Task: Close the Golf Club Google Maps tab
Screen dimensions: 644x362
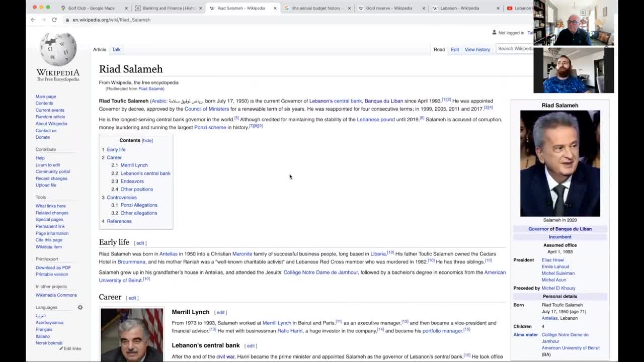Action: coord(126,8)
